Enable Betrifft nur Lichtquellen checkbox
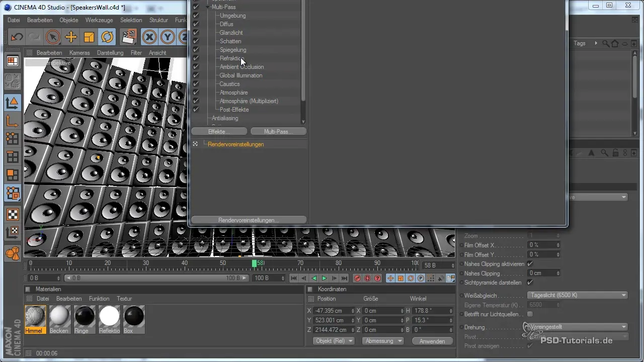Image resolution: width=644 pixels, height=362 pixels. [530, 314]
